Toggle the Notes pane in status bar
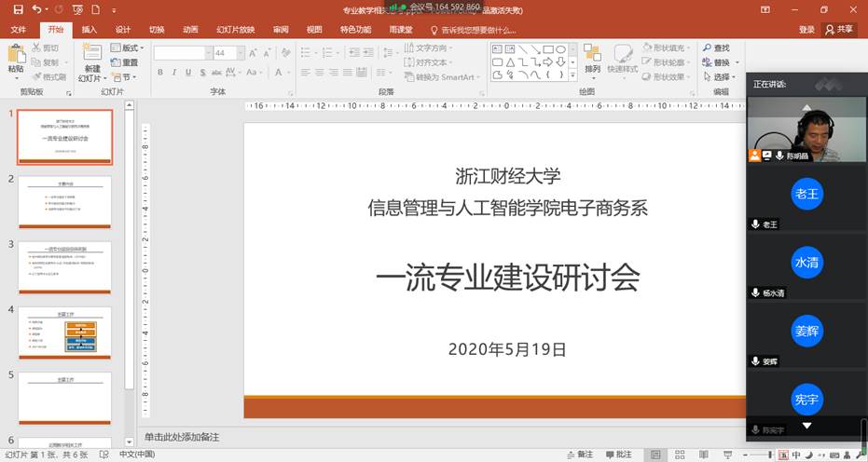 tap(578, 455)
